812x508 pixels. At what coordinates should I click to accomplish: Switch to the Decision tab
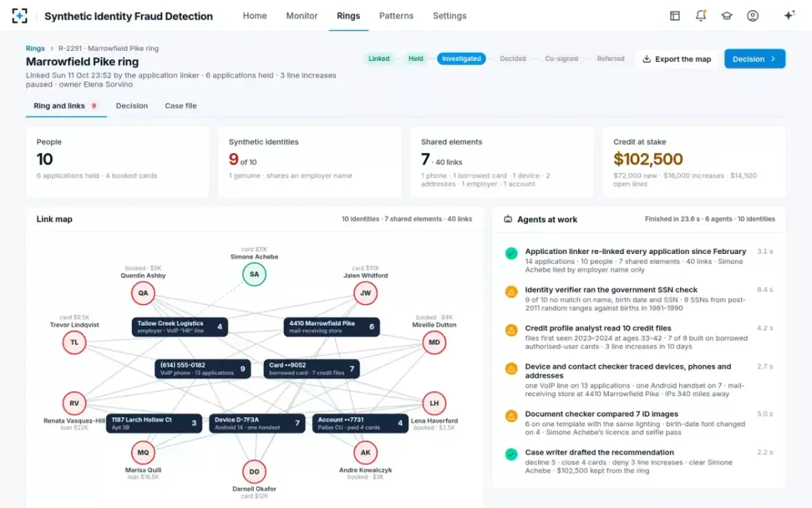[x=132, y=106]
